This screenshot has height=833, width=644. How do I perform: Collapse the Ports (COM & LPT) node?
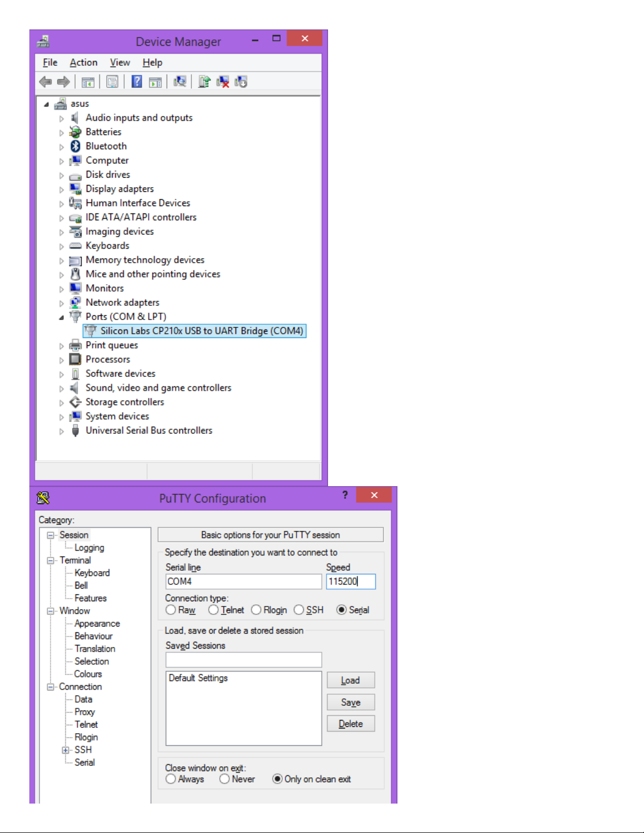[62, 317]
